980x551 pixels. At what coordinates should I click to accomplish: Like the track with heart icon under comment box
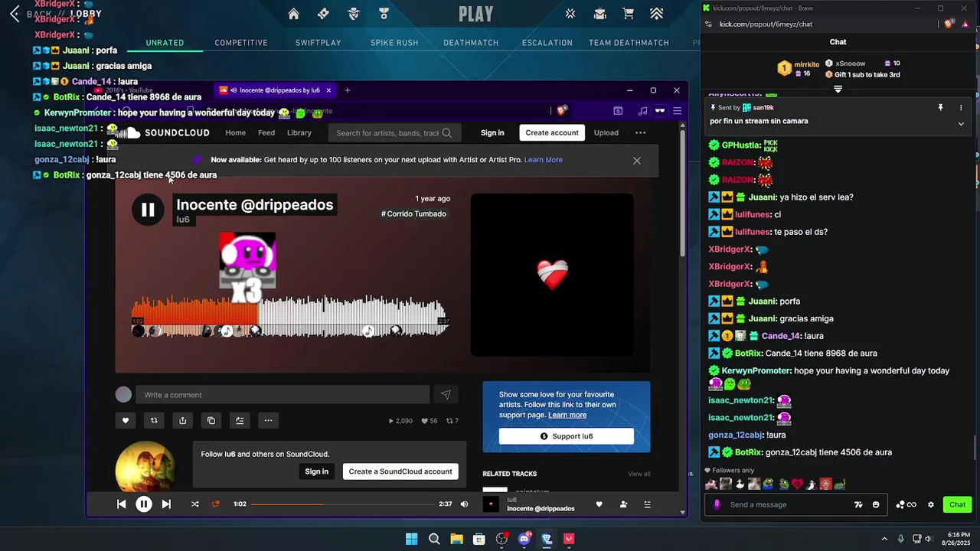click(126, 420)
